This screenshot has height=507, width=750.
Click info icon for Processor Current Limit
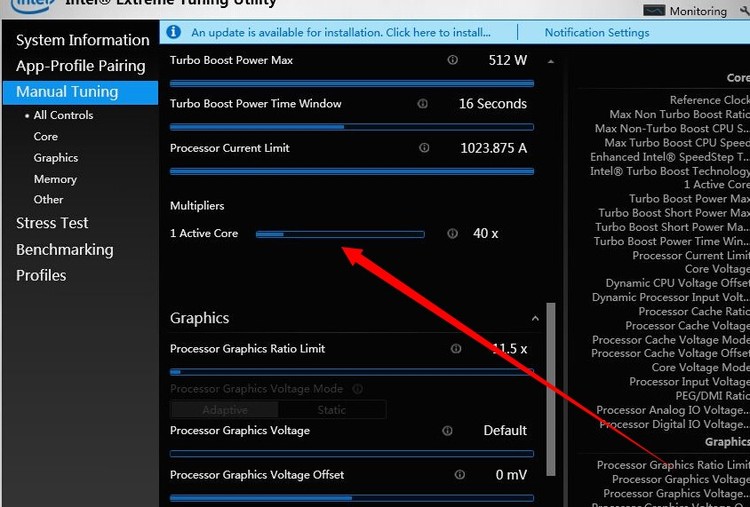point(424,148)
